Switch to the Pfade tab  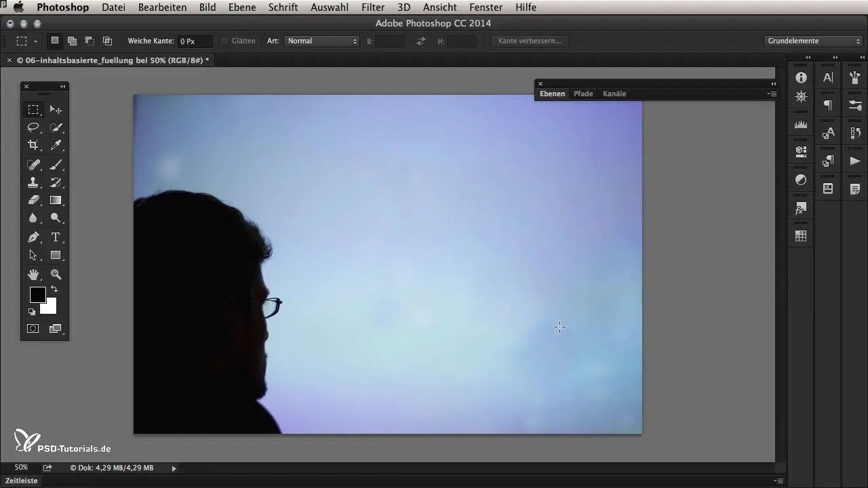click(x=583, y=94)
